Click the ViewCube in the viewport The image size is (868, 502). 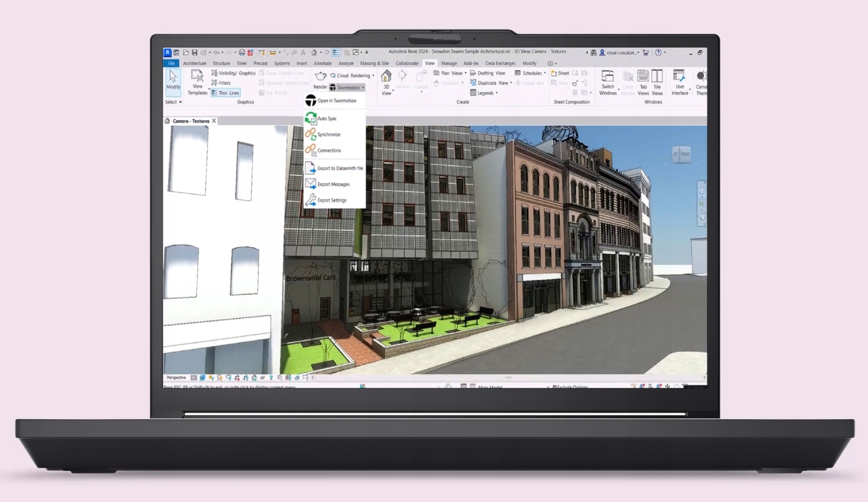pos(681,154)
